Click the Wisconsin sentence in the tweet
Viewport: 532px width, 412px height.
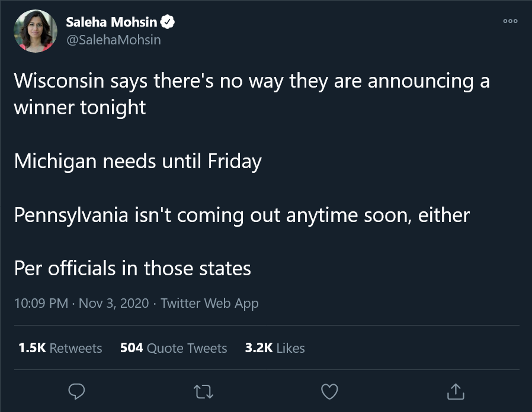251,81
